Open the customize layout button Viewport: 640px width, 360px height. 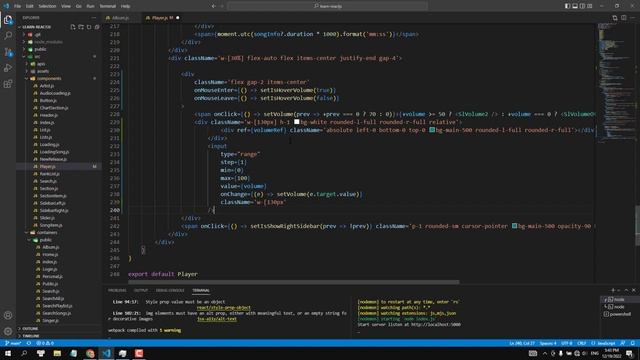[x=590, y=6]
